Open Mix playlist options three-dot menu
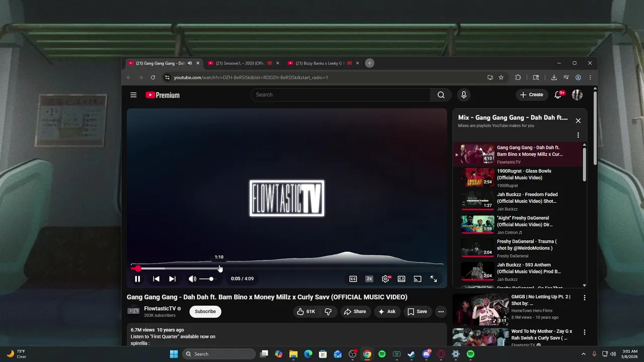 [578, 135]
